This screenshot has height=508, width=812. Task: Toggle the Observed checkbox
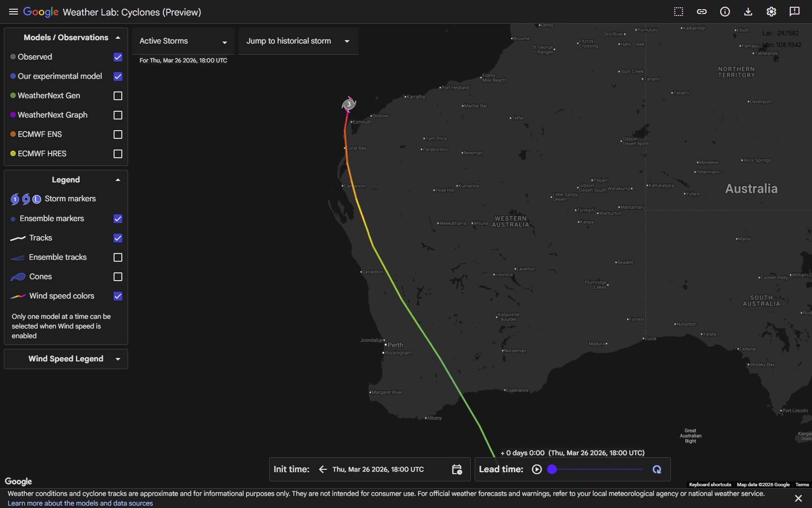[118, 57]
